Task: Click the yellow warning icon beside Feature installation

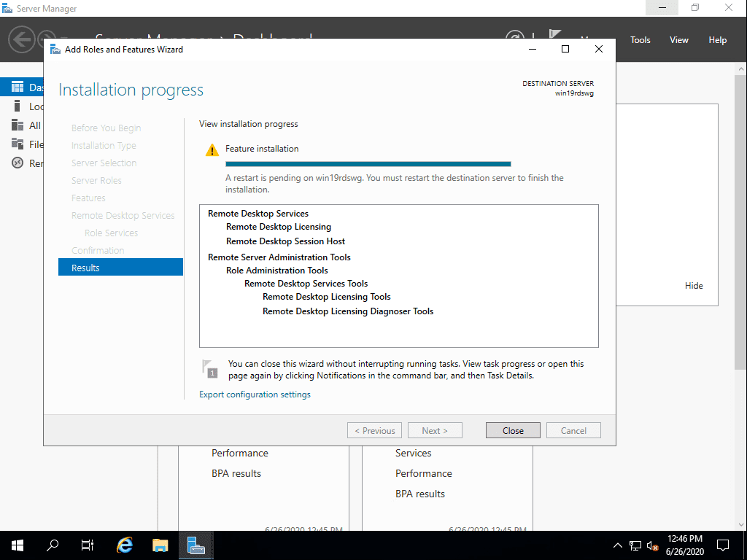Action: click(x=212, y=149)
